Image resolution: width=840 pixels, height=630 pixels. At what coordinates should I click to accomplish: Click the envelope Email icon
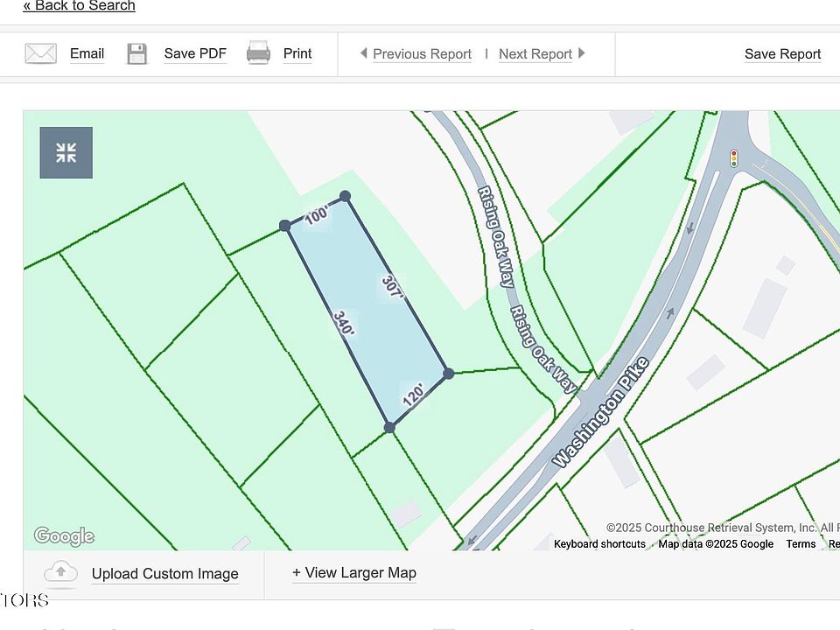click(x=40, y=53)
